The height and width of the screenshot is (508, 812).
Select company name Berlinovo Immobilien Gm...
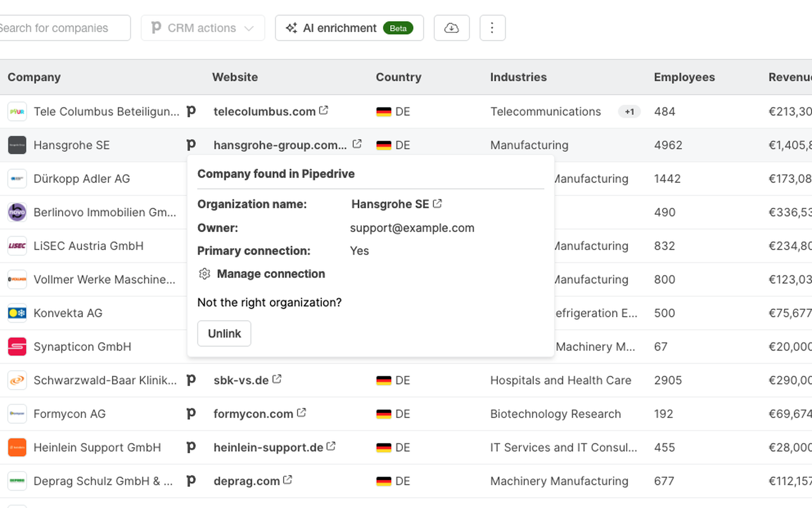point(105,212)
